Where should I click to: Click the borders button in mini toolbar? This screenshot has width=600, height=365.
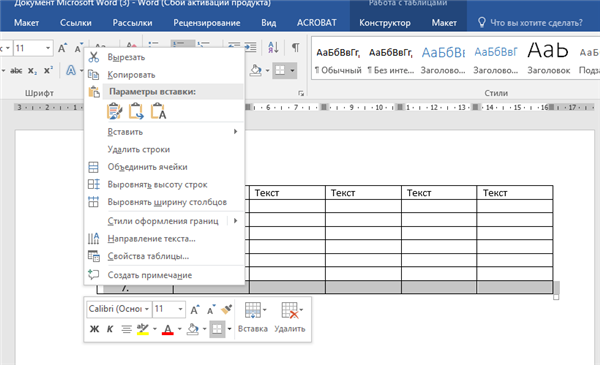pos(217,329)
